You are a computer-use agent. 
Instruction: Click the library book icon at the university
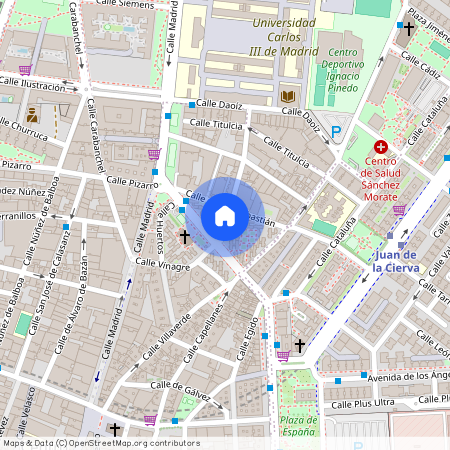(288, 97)
